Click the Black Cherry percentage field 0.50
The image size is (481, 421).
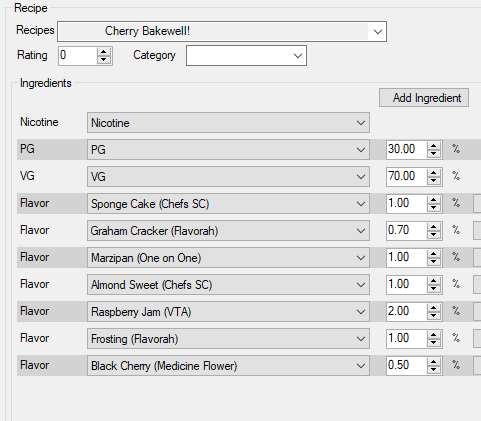coord(406,365)
